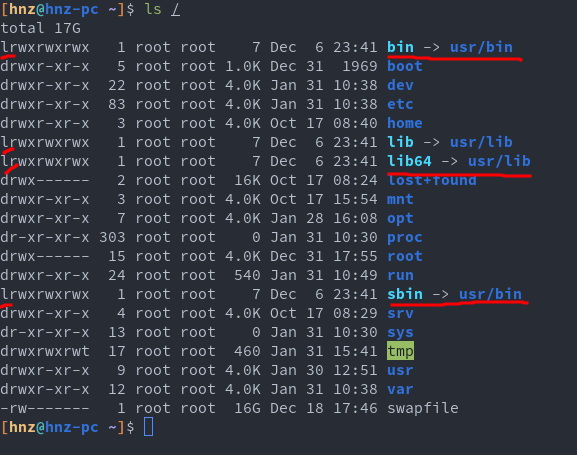Click the highlighted tmp directory name
The height and width of the screenshot is (455, 577).
[x=400, y=351]
